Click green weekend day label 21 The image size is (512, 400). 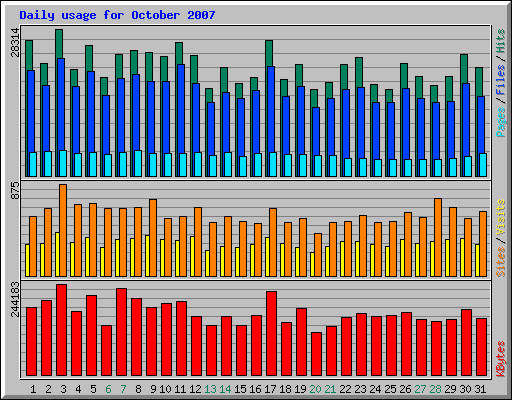point(330,389)
